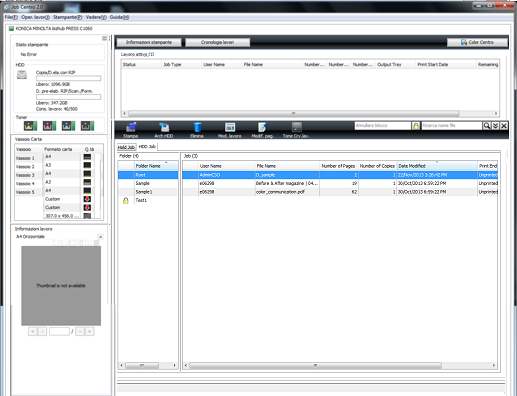Click Vassoio 4 paper quantity icon
This screenshot has height=396, width=517.
click(x=87, y=182)
